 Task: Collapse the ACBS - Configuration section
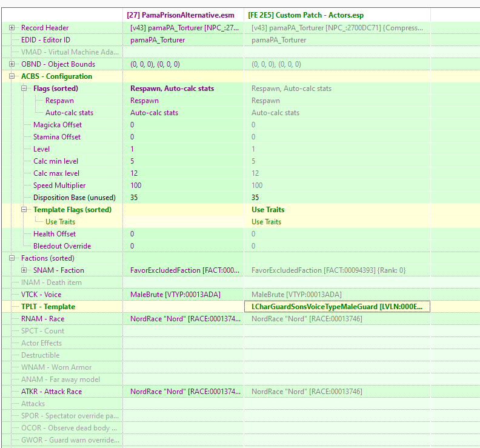click(x=12, y=76)
